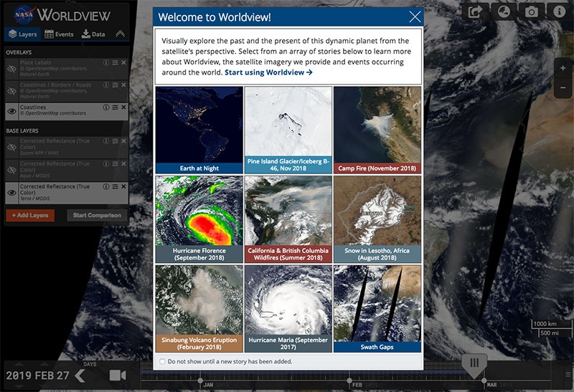Open the Pine Island Glacier/Iceberg story

pyautogui.click(x=288, y=130)
